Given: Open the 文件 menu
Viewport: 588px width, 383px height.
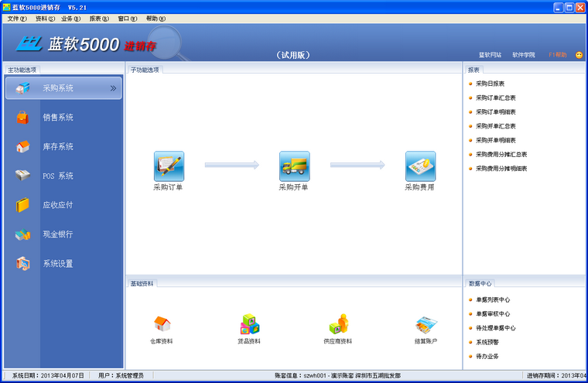Looking at the screenshot, I should click(x=17, y=19).
